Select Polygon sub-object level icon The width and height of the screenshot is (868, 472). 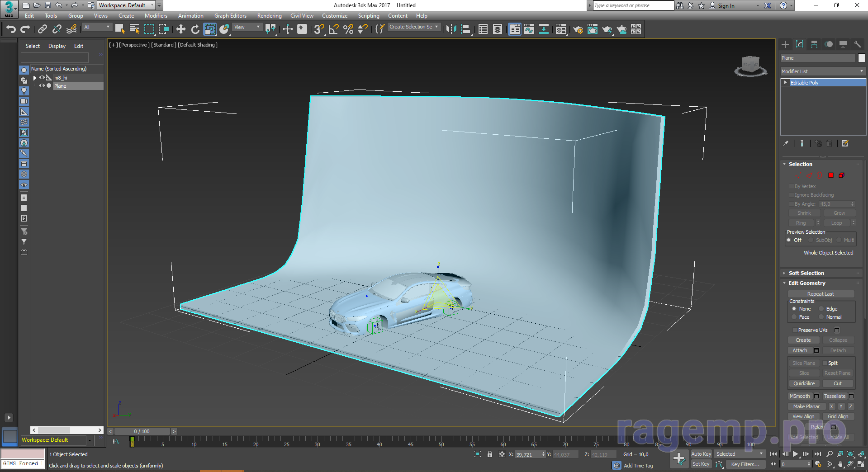coord(831,175)
